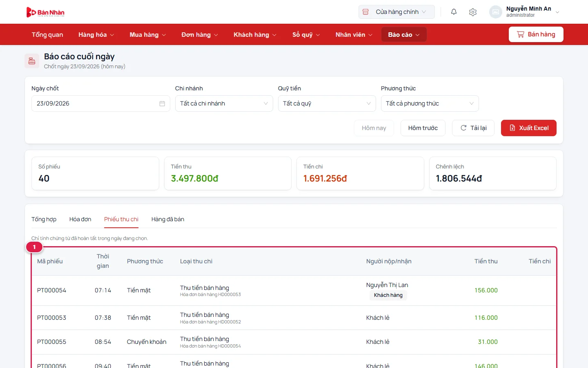The height and width of the screenshot is (368, 588).
Task: Click the Tiền thu column header
Action: [486, 261]
